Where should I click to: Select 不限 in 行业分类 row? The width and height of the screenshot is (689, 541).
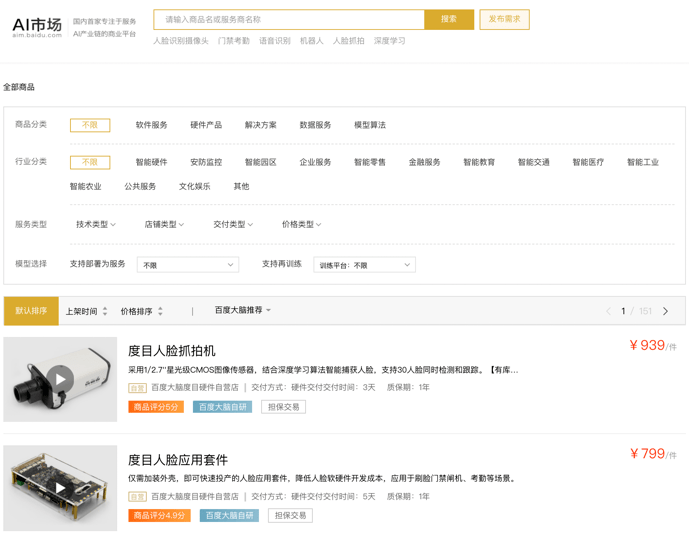point(90,163)
